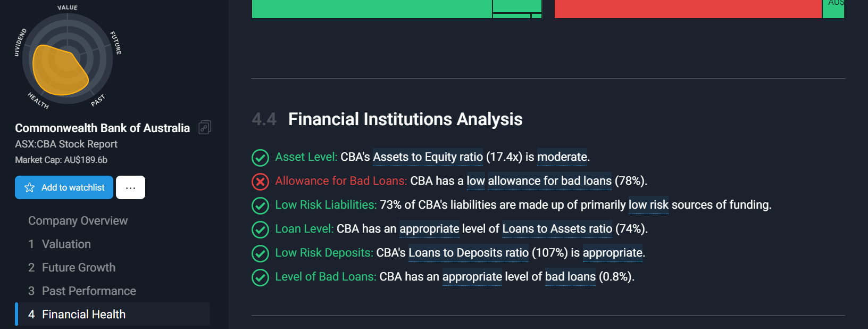This screenshot has width=868, height=329.
Task: Click 'appropriate' link in Low Risk Deposits row
Action: click(613, 253)
